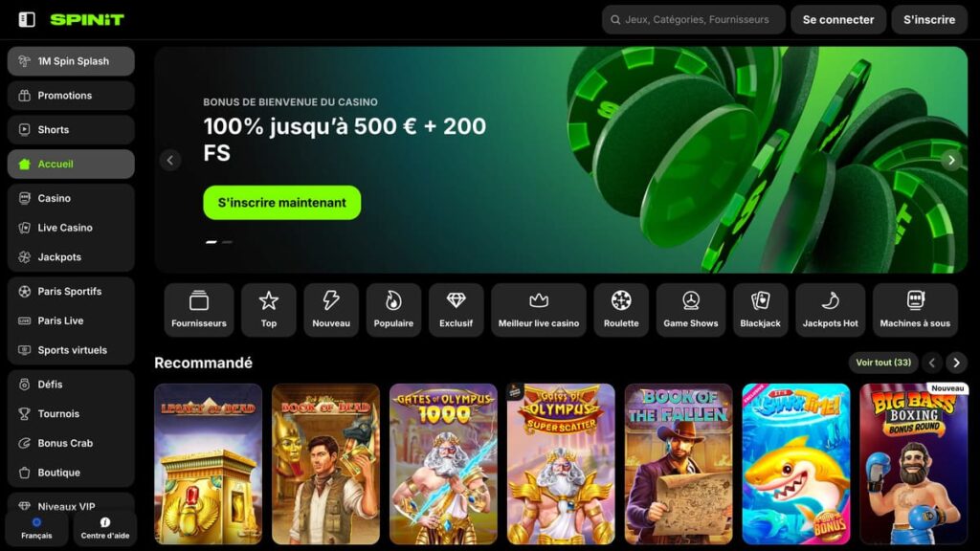Click S'inscrire maintenant on banner
The image size is (980, 551).
tap(282, 203)
